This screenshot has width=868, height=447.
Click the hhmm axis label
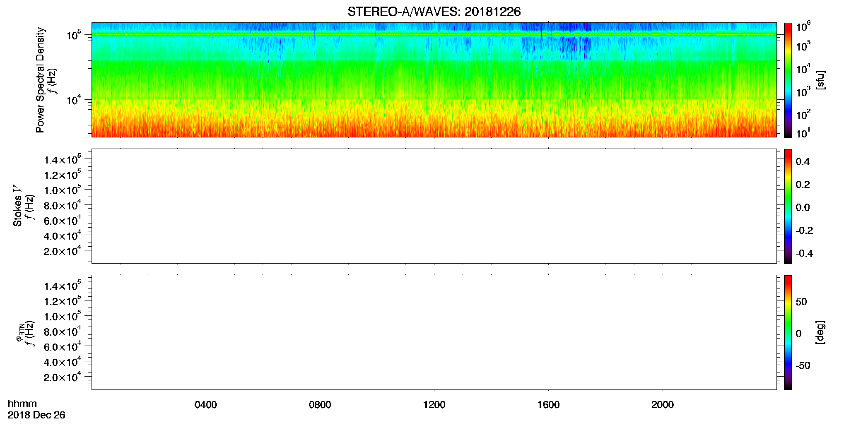(x=22, y=404)
